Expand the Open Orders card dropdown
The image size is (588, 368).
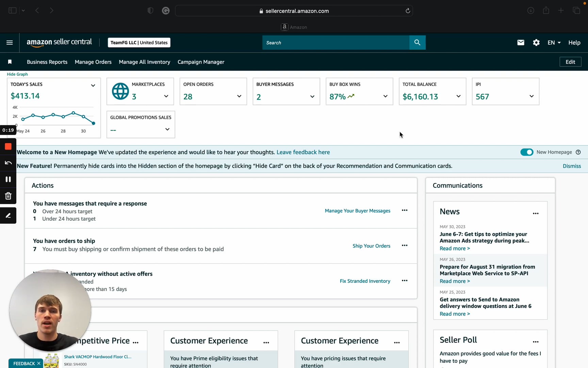(239, 96)
